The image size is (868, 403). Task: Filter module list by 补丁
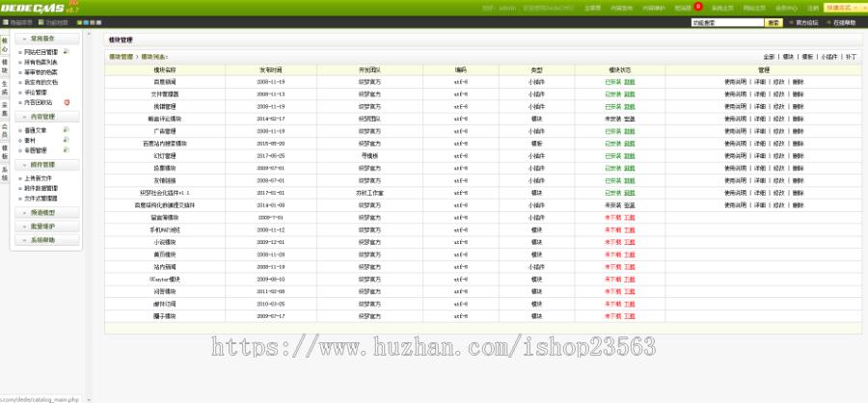851,57
